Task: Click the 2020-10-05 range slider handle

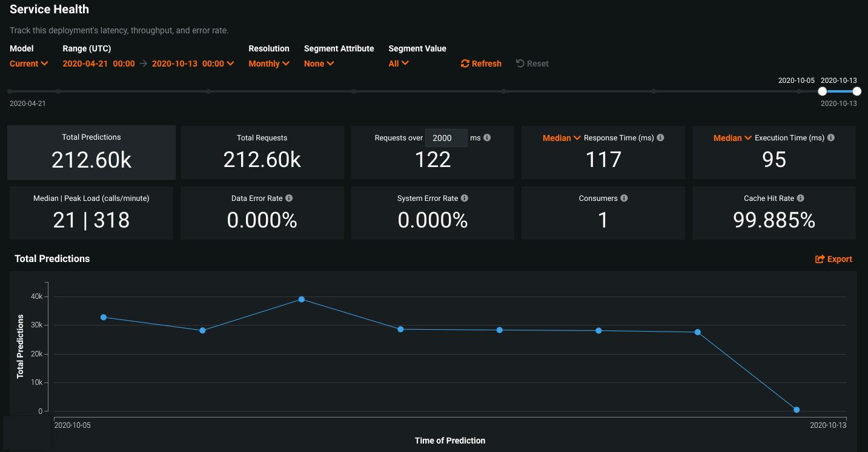Action: (x=822, y=91)
